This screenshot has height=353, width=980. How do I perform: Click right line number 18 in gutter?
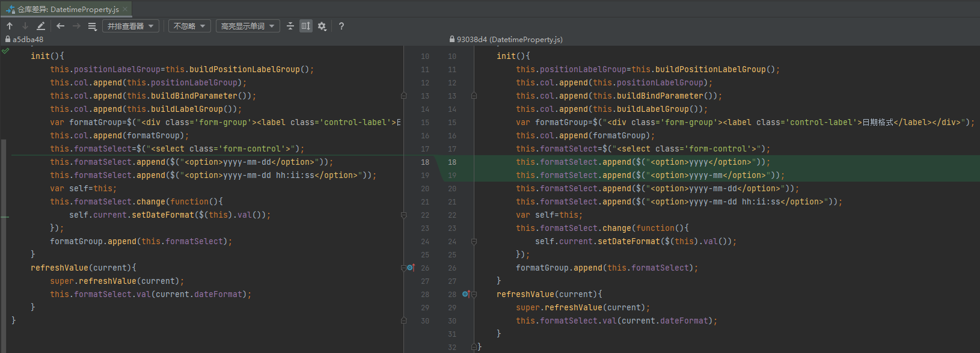[452, 162]
